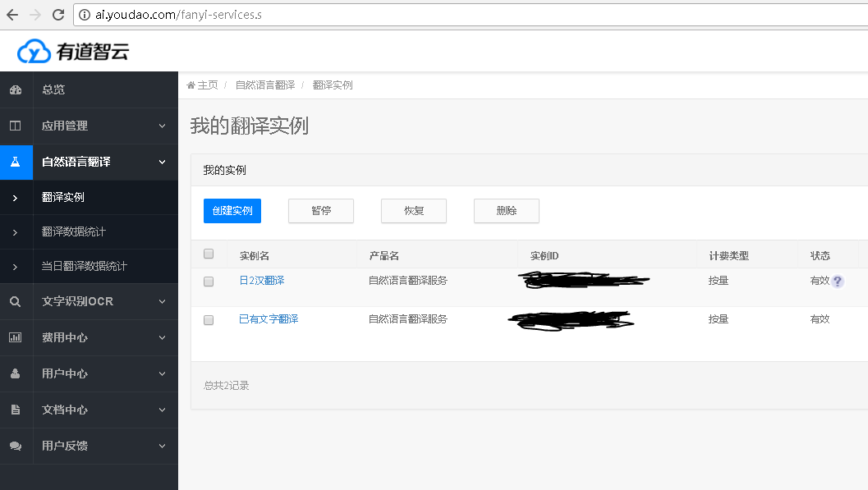Click the bar chart icon for 费用中心
The width and height of the screenshot is (868, 490).
click(16, 337)
